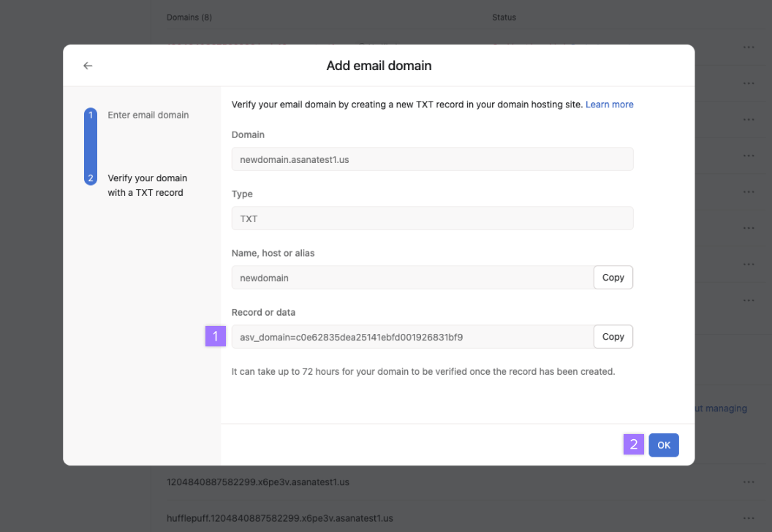Select the hufflepuff.1204840887582299.x6pe3v.asanatest1.us domain

click(x=279, y=518)
